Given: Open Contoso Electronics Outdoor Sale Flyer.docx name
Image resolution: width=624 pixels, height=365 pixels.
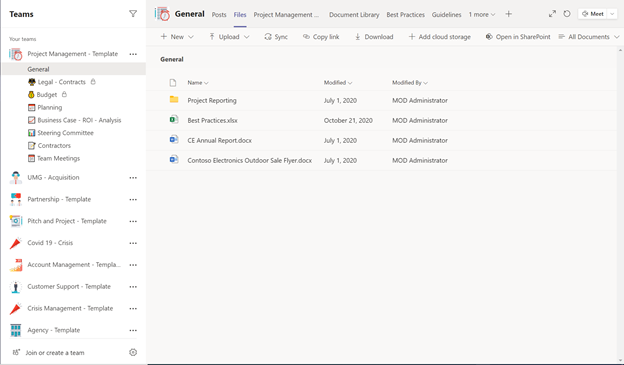Looking at the screenshot, I should 250,160.
